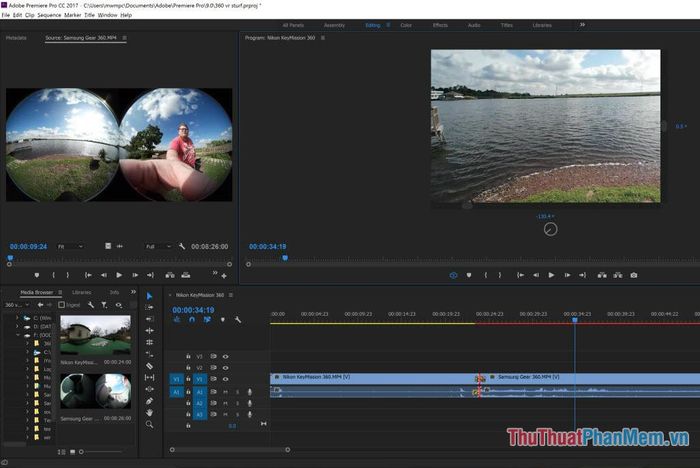Click Source monitor button editor plus
The image size is (700, 468).
click(224, 276)
